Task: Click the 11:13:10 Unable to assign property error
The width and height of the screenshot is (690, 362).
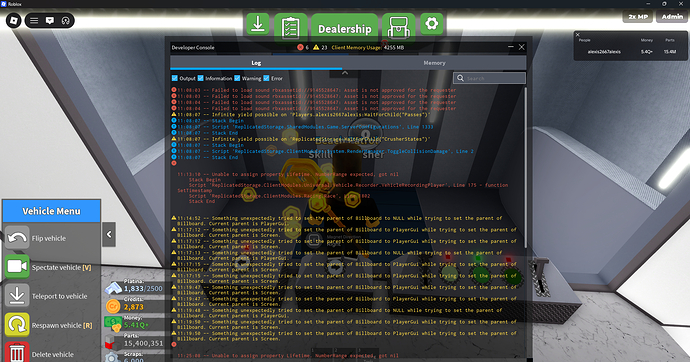Action: pos(288,174)
